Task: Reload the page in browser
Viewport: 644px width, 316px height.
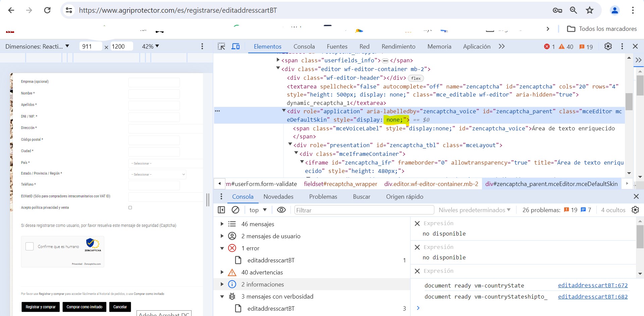Action: pyautogui.click(x=47, y=10)
